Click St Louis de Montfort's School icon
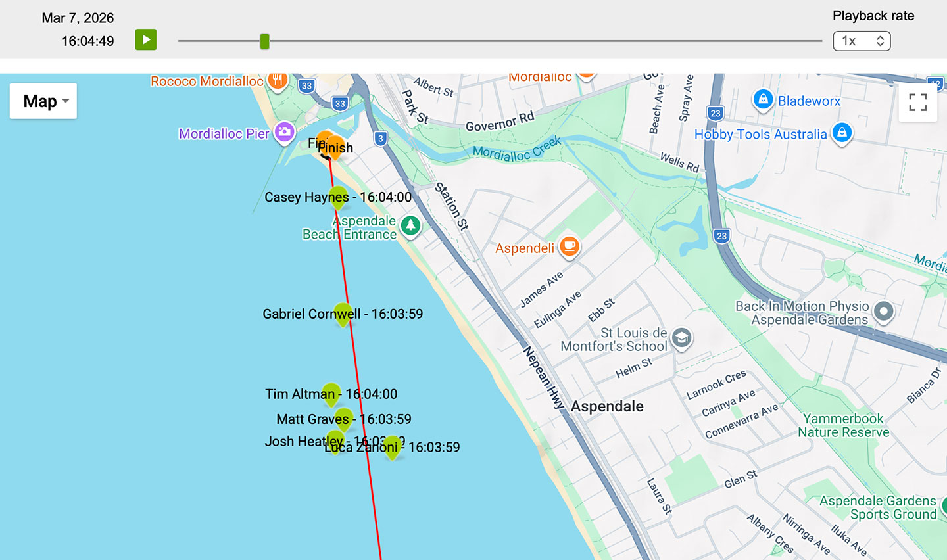 pyautogui.click(x=682, y=338)
